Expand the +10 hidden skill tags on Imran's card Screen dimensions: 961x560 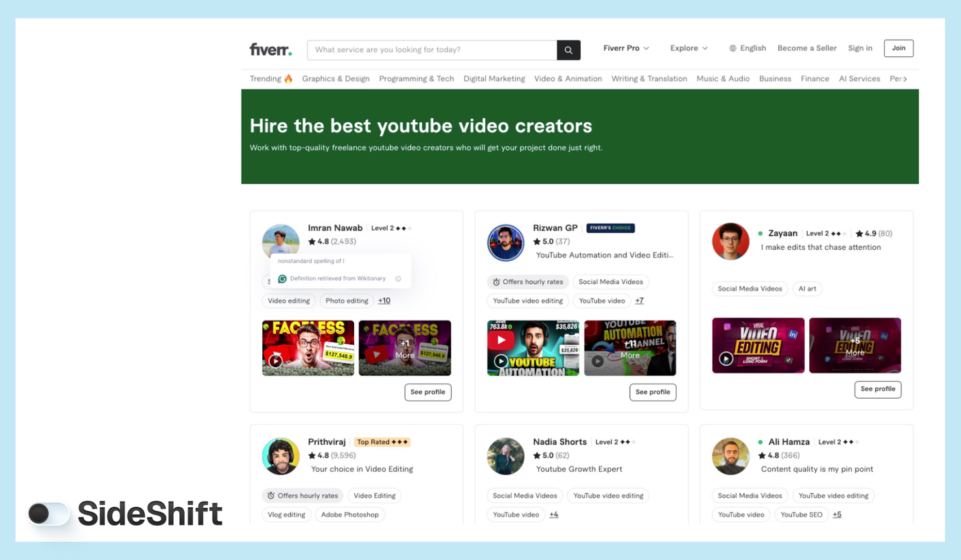pyautogui.click(x=384, y=300)
